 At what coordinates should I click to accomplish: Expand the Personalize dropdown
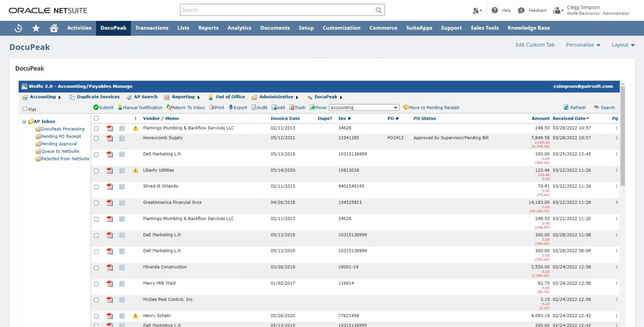[x=583, y=45]
